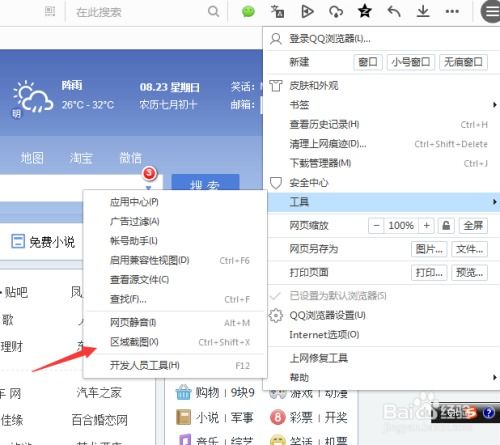
Task: Enter full screen with 全屏 button
Action: click(473, 226)
